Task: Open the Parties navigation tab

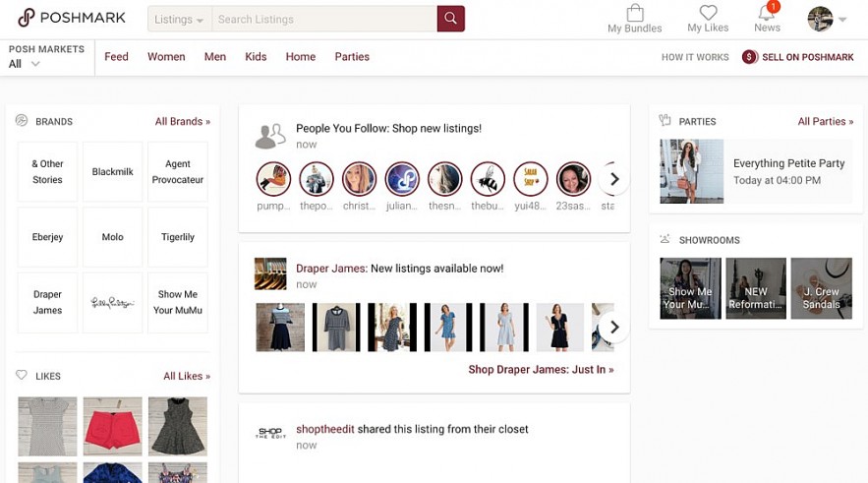Action: coord(352,57)
